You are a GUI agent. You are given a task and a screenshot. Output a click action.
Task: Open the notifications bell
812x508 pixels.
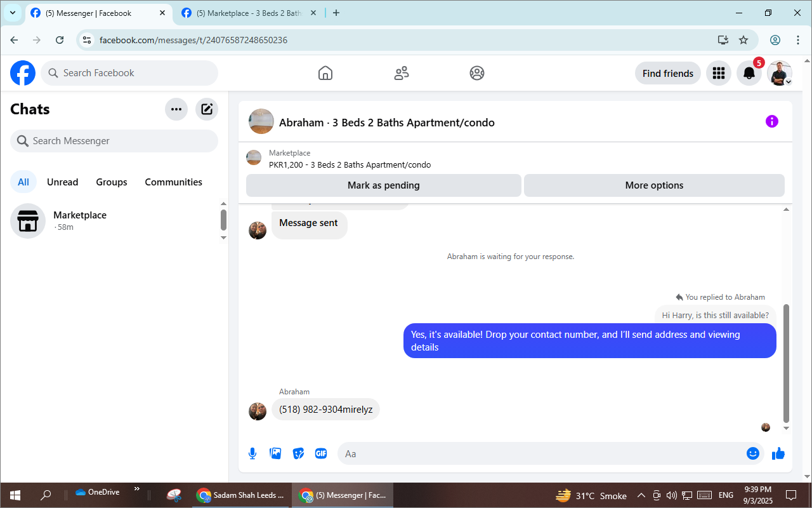pyautogui.click(x=749, y=73)
